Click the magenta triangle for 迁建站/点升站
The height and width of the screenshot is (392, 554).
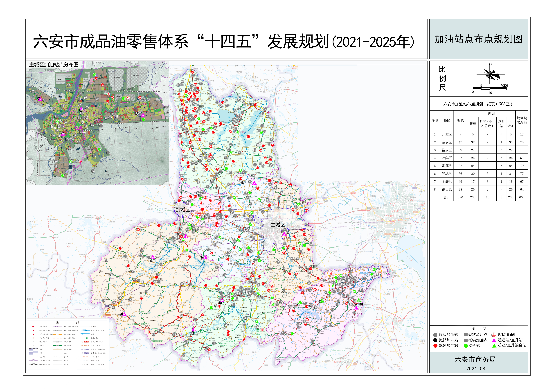point(494,340)
